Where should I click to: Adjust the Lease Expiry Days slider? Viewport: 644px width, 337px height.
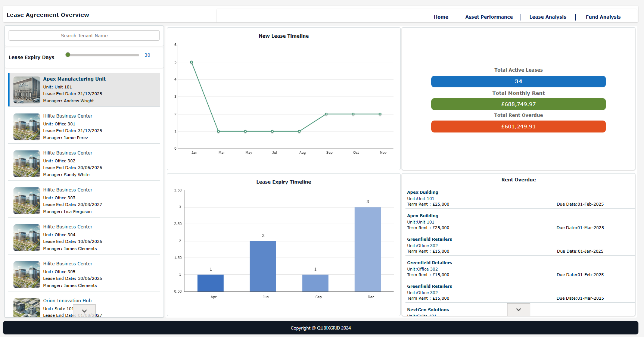68,55
